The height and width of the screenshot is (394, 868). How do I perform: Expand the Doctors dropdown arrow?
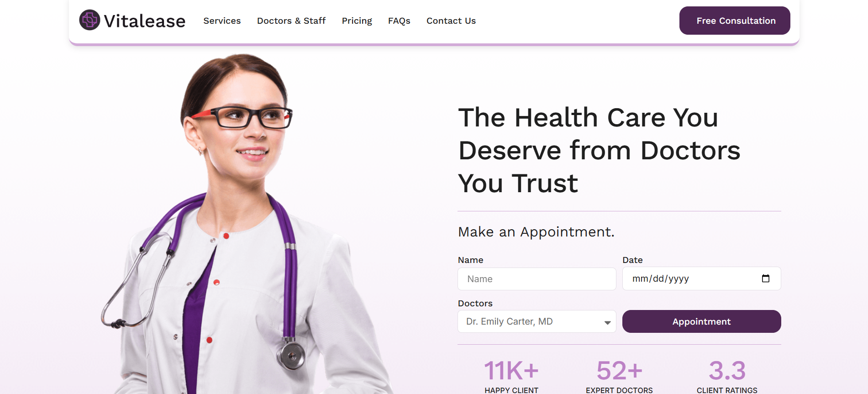[607, 322]
